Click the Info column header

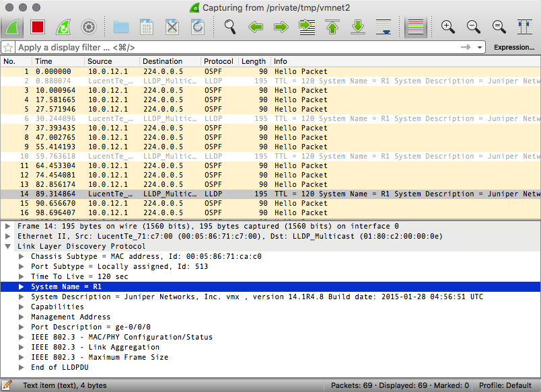tap(406, 61)
